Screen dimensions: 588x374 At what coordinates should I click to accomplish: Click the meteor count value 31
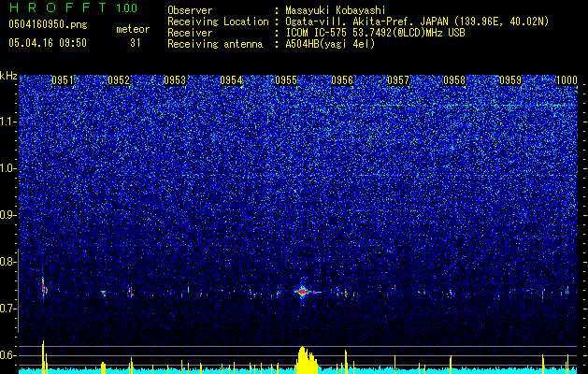[135, 43]
